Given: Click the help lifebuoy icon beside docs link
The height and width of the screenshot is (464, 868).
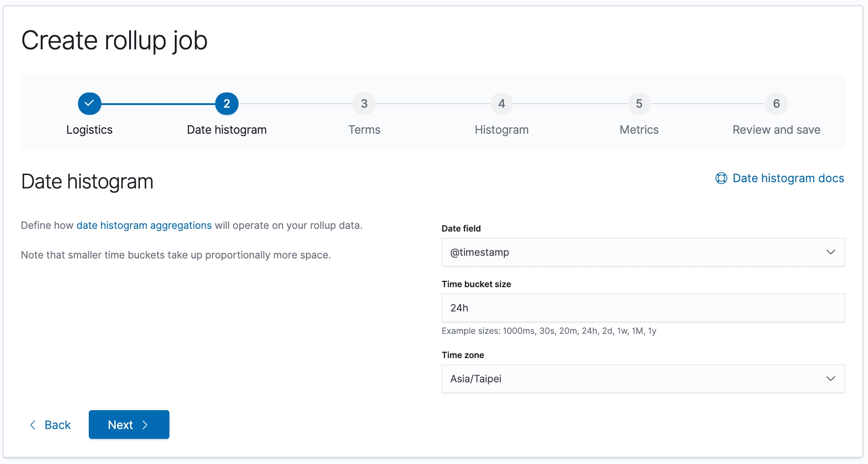Looking at the screenshot, I should coord(721,179).
